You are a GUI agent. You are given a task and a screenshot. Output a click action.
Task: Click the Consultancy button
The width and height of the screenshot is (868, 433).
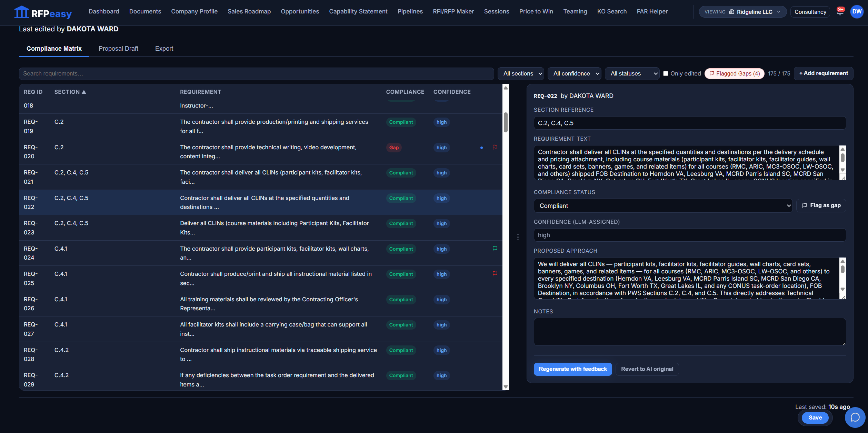(810, 12)
